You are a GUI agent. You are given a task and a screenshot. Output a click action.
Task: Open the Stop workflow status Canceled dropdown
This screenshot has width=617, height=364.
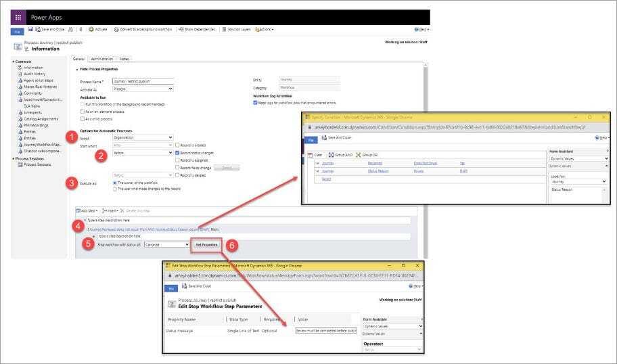167,245
